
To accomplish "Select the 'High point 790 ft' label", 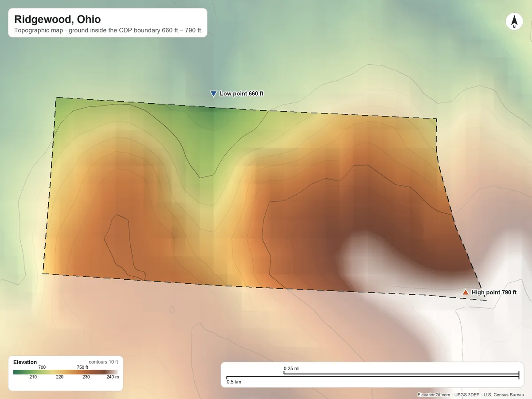I will click(x=494, y=293).
